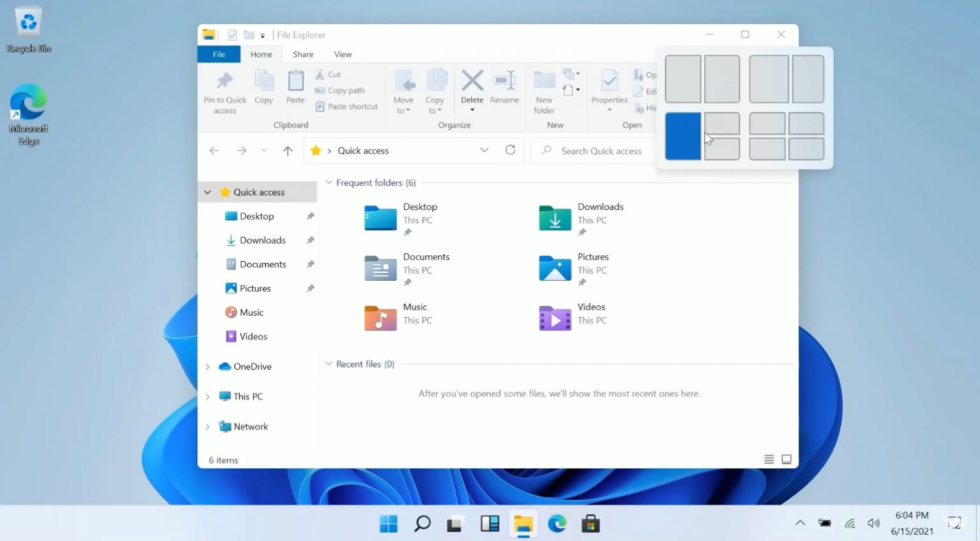The height and width of the screenshot is (541, 980).
Task: Open Microsoft Edge from the taskbar
Action: 557,523
